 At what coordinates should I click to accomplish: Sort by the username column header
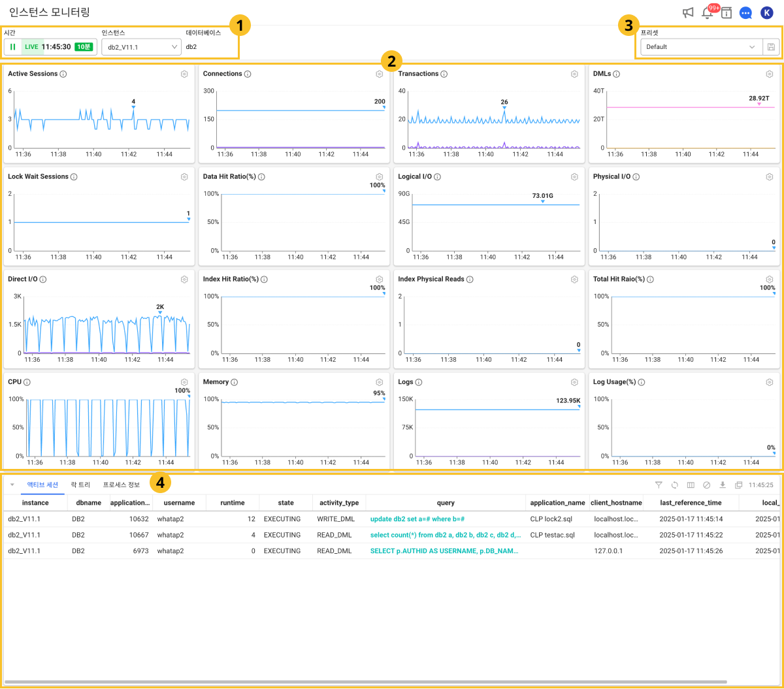tap(179, 503)
